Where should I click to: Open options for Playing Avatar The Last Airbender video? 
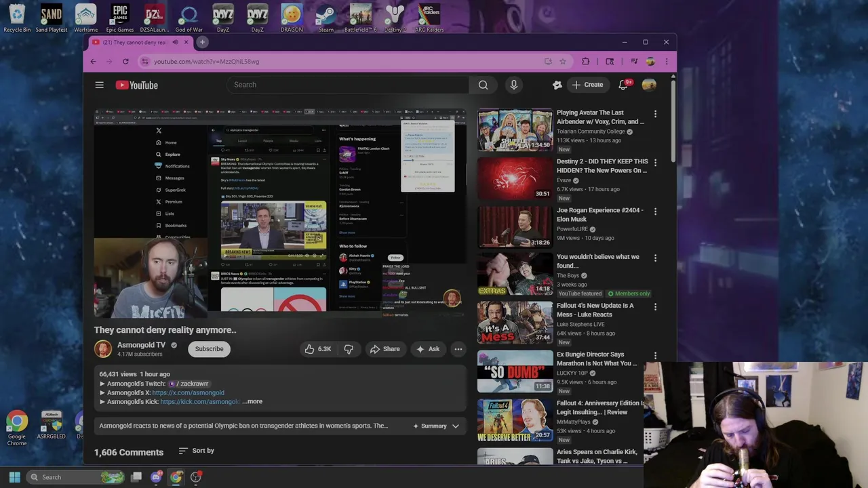[x=655, y=114]
